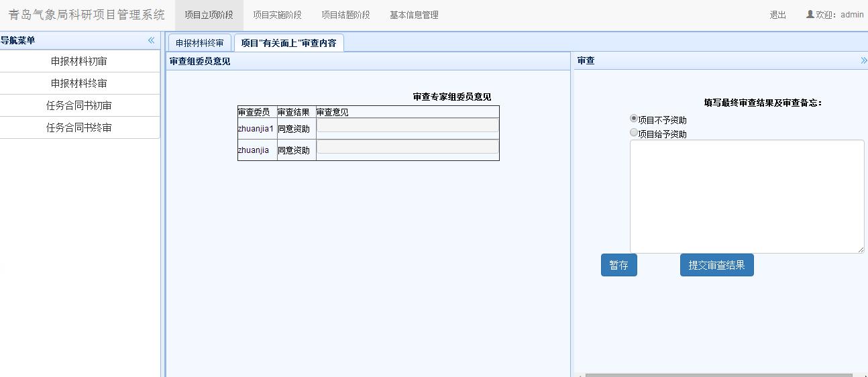Collapse the 审查 panel with double arrow
Image resolution: width=868 pixels, height=377 pixels.
click(863, 60)
